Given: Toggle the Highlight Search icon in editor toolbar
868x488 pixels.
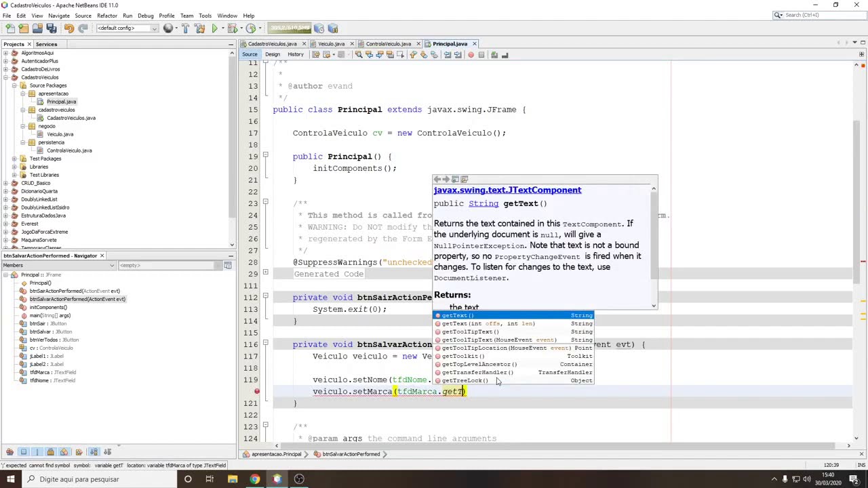Looking at the screenshot, I should [390, 55].
